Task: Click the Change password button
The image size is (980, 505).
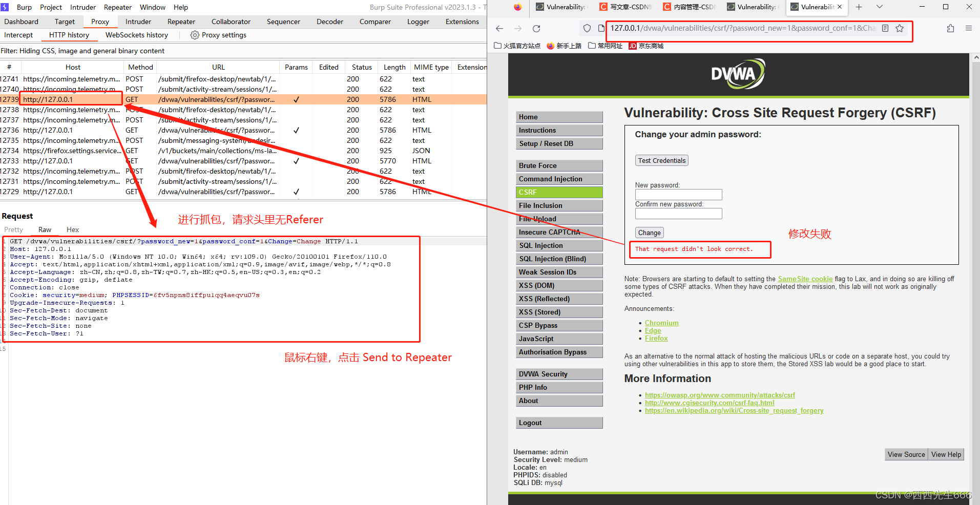Action: coord(649,233)
